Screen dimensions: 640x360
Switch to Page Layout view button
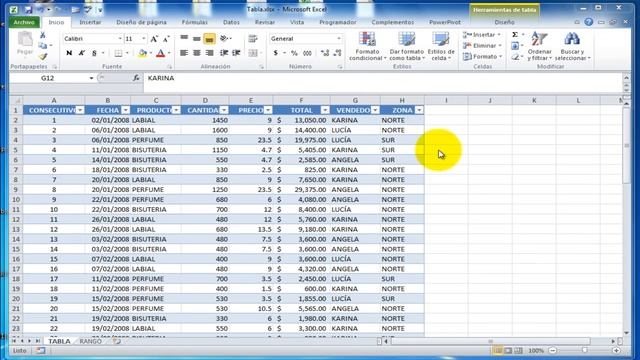[x=508, y=351]
